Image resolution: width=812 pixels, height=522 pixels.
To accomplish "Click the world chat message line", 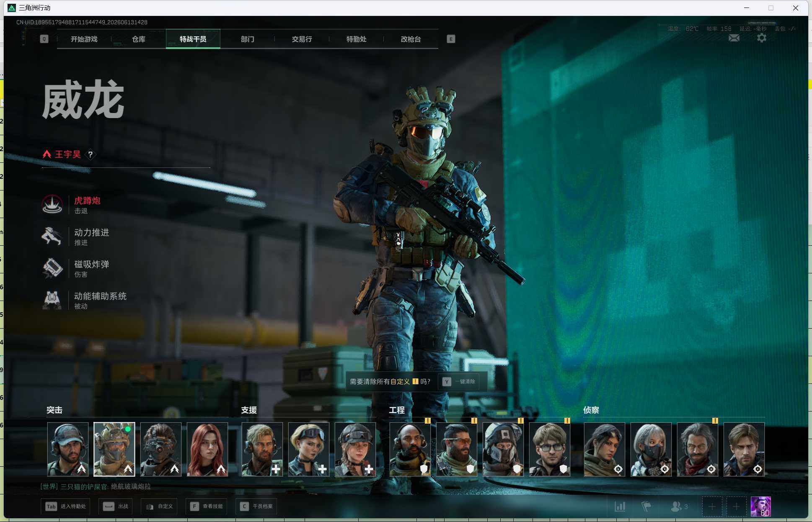I will (x=96, y=486).
